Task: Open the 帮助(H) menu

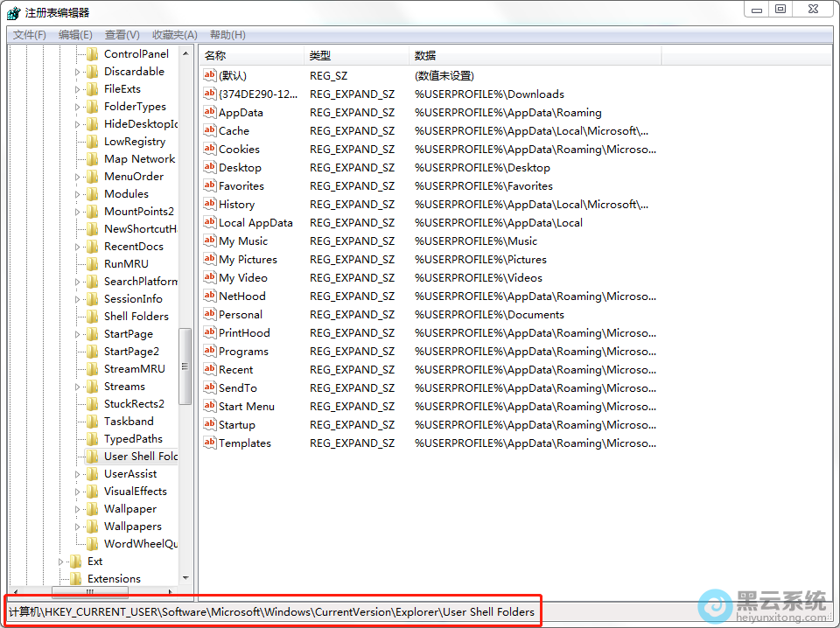Action: [227, 35]
